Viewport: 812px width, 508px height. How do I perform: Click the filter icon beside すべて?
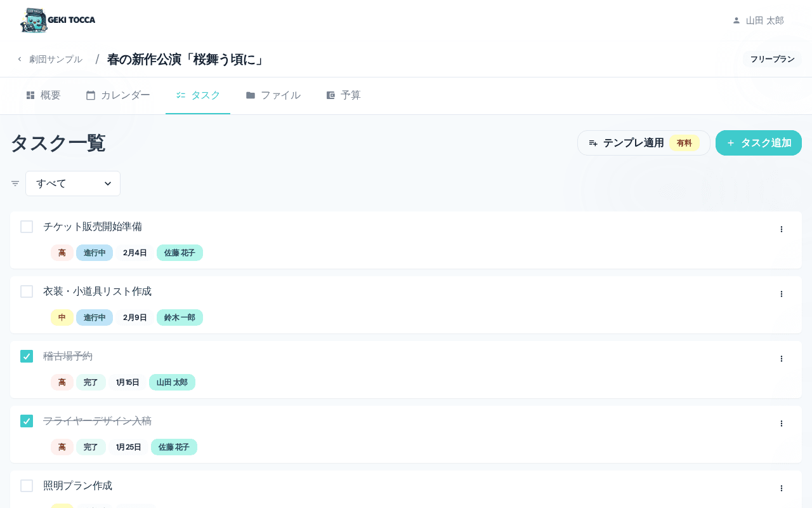pos(15,184)
